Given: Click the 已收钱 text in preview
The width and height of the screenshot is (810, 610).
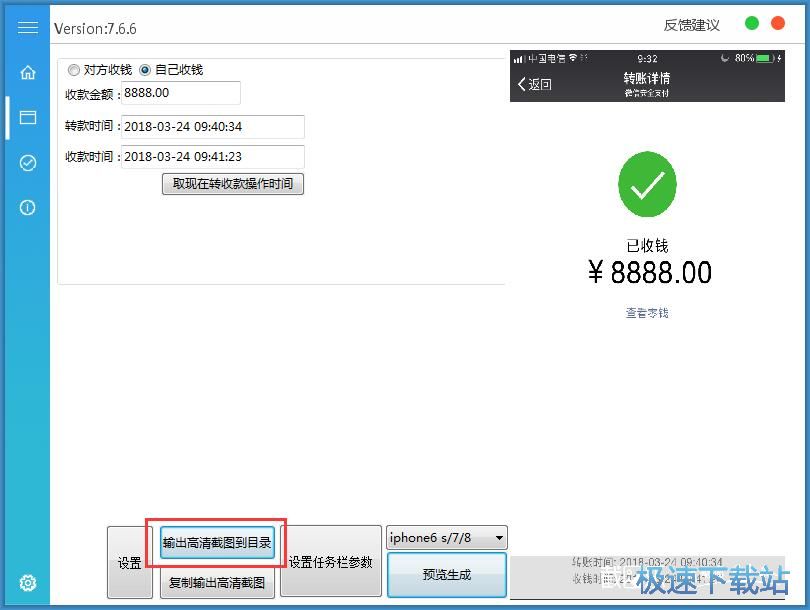Looking at the screenshot, I should tap(647, 245).
